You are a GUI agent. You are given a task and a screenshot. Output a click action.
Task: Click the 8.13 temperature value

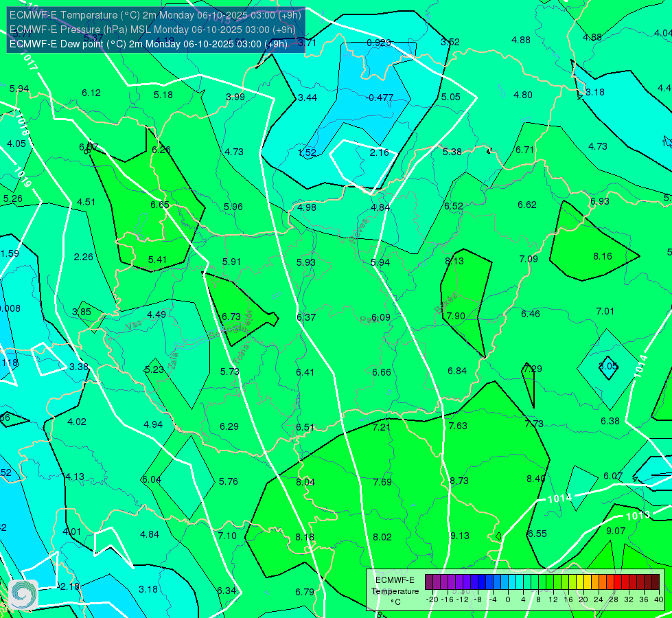pos(454,261)
